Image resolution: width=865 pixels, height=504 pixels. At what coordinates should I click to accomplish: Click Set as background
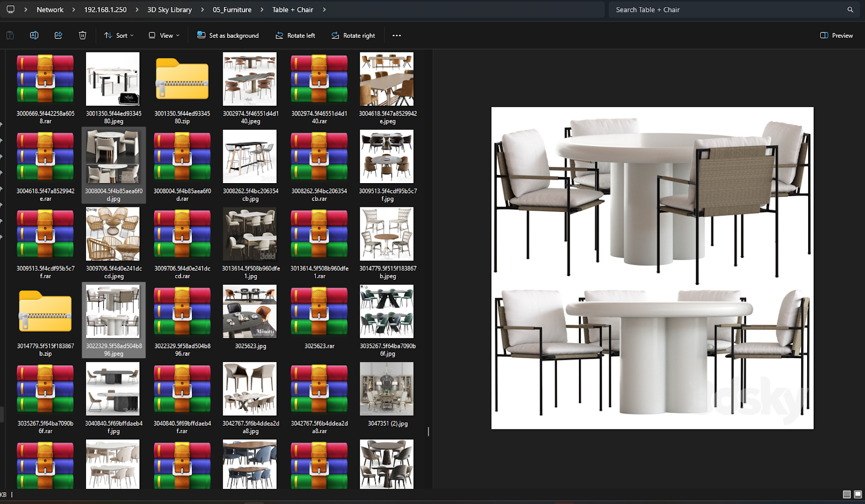(x=228, y=36)
